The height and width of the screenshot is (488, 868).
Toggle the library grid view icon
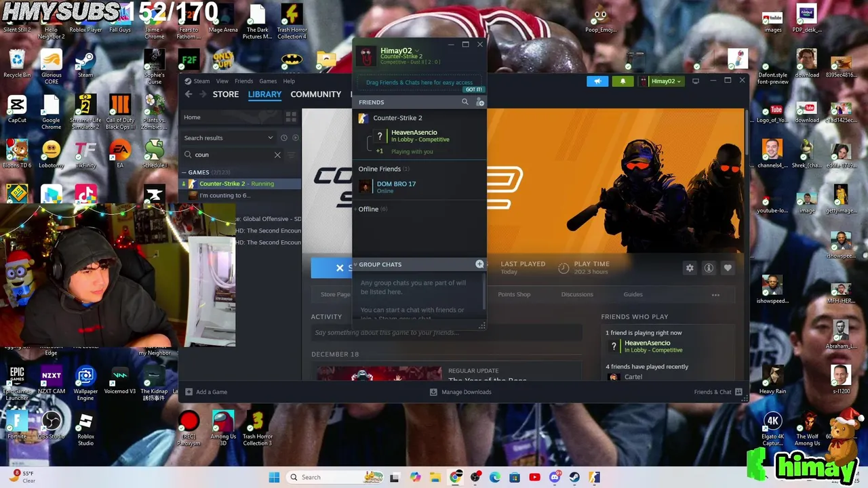[x=291, y=117]
